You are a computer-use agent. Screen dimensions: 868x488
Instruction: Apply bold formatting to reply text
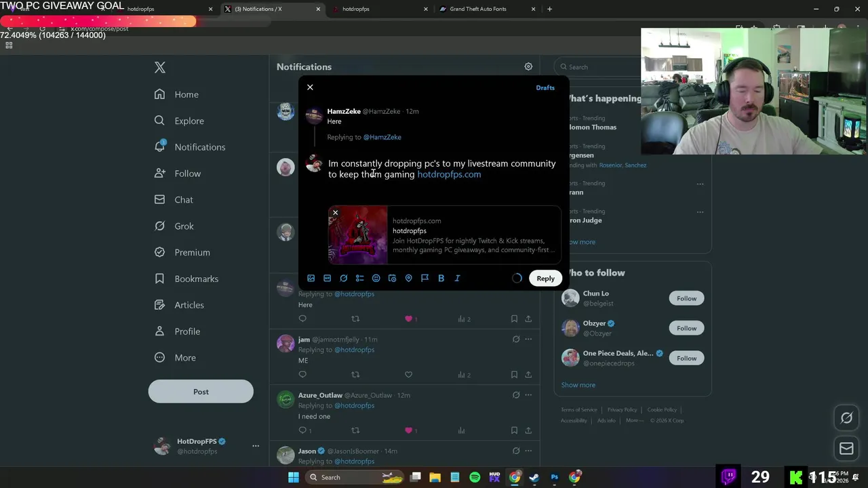pos(441,278)
